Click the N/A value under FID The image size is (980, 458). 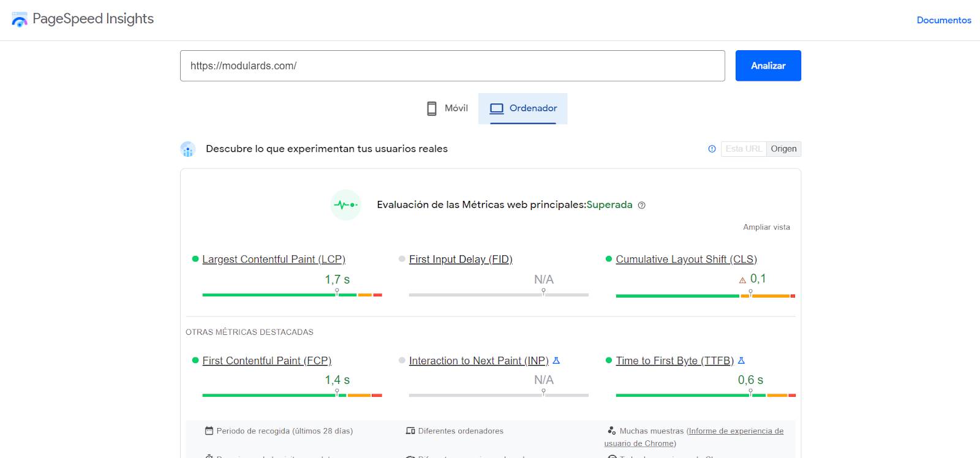[544, 280]
